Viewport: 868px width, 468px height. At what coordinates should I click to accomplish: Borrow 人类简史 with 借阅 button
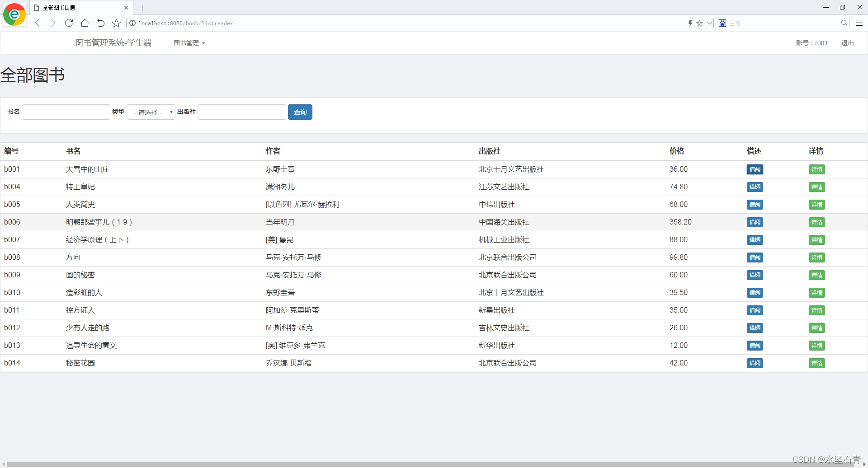(x=755, y=205)
